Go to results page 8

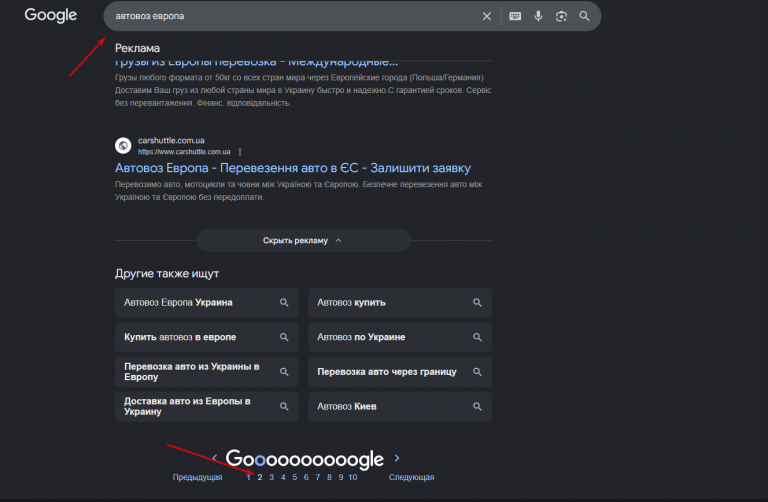coord(329,477)
